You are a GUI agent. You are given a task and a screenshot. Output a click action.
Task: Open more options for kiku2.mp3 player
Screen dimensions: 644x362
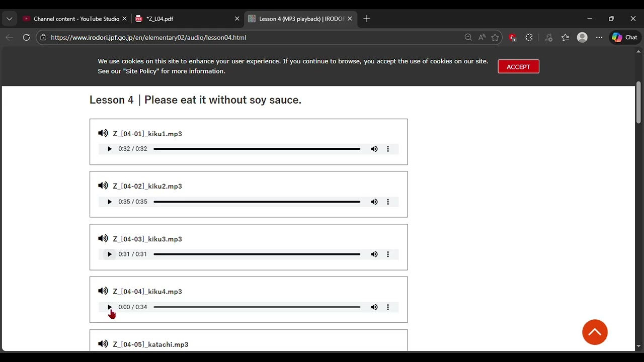(388, 202)
